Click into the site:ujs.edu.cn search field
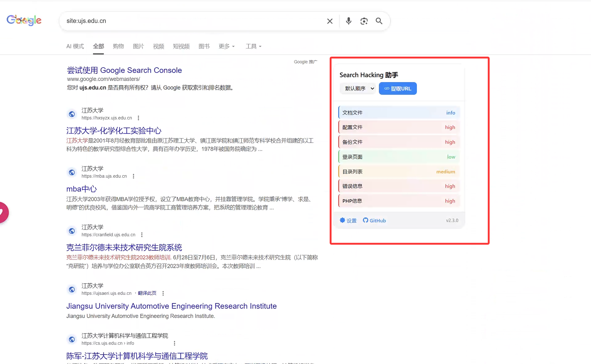 click(x=193, y=21)
